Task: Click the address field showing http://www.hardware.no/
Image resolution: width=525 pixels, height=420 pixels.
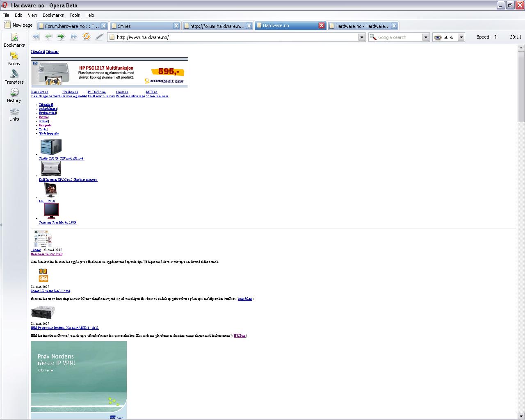Action: tap(236, 37)
